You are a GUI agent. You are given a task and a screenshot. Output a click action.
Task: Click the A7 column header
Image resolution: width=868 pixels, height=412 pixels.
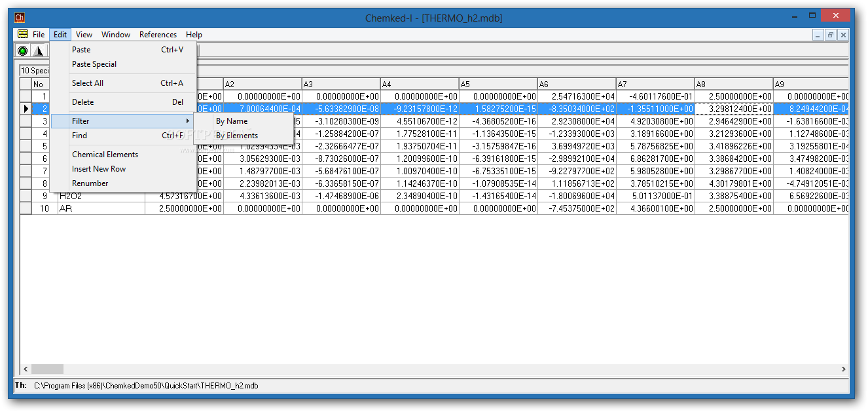pos(655,84)
